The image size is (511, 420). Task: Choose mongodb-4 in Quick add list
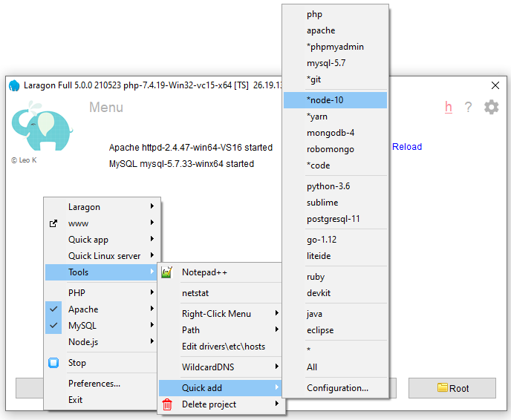[336, 133]
